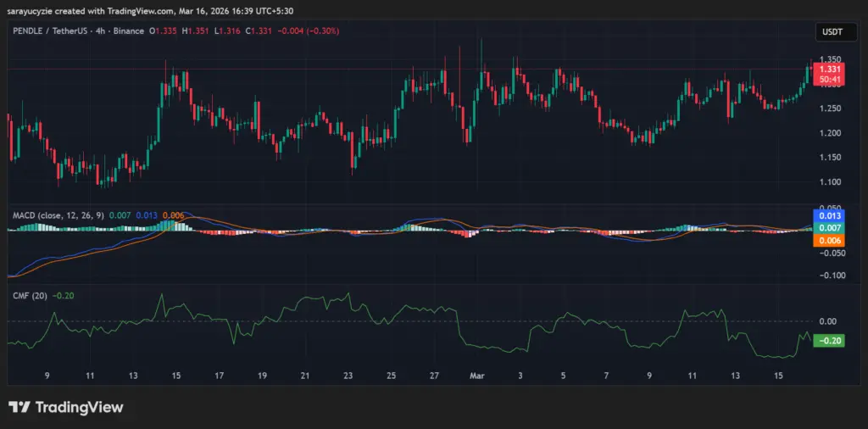The width and height of the screenshot is (868, 429).
Task: Click the teal 0.007 histogram value tag
Action: pos(827,228)
